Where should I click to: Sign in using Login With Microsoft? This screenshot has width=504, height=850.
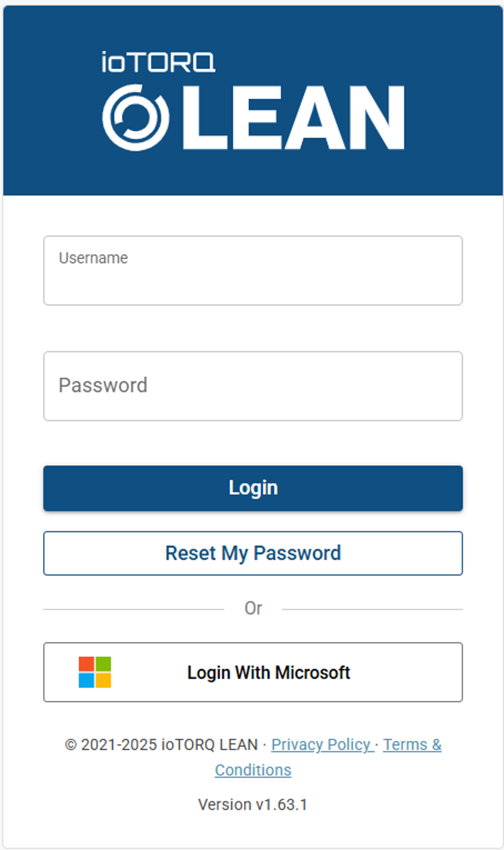click(x=253, y=672)
